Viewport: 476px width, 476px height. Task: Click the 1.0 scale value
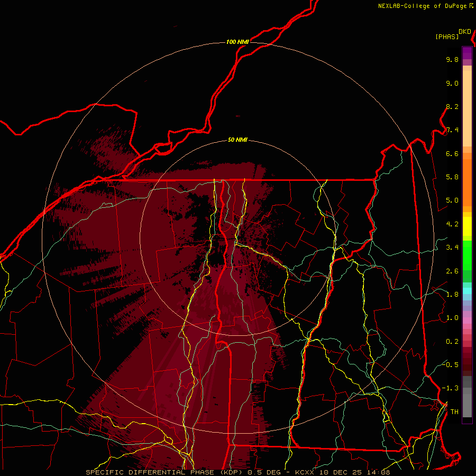coord(452,318)
